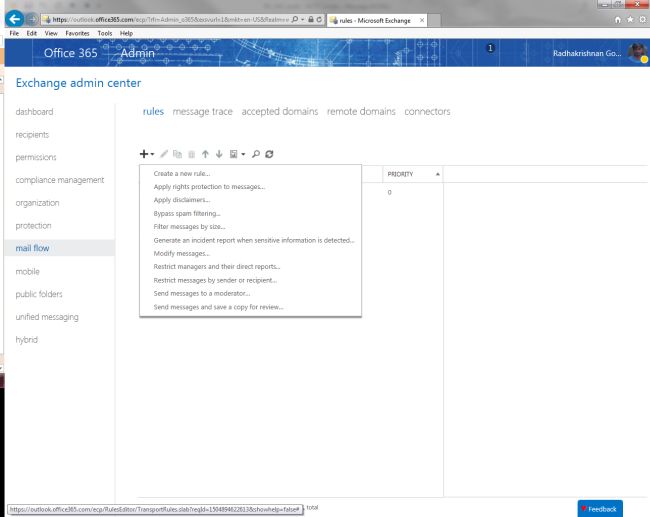This screenshot has width=650, height=517.
Task: Close the 'rules - Microsoft Exchange' tab
Action: point(422,20)
